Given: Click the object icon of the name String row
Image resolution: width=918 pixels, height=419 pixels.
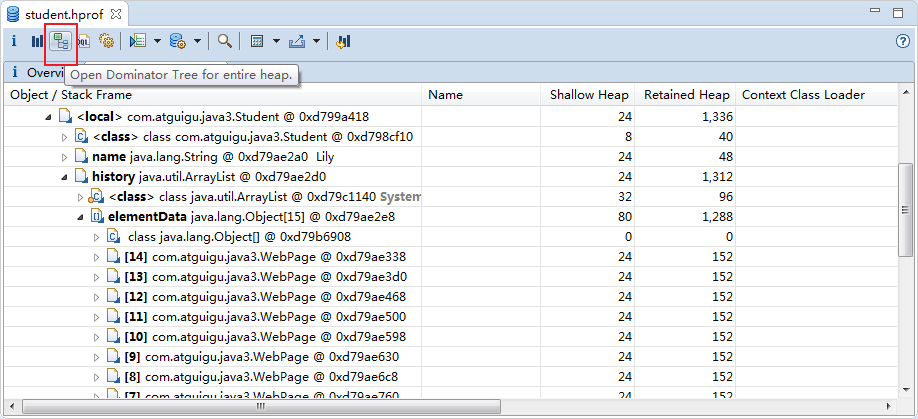Looking at the screenshot, I should (80, 157).
